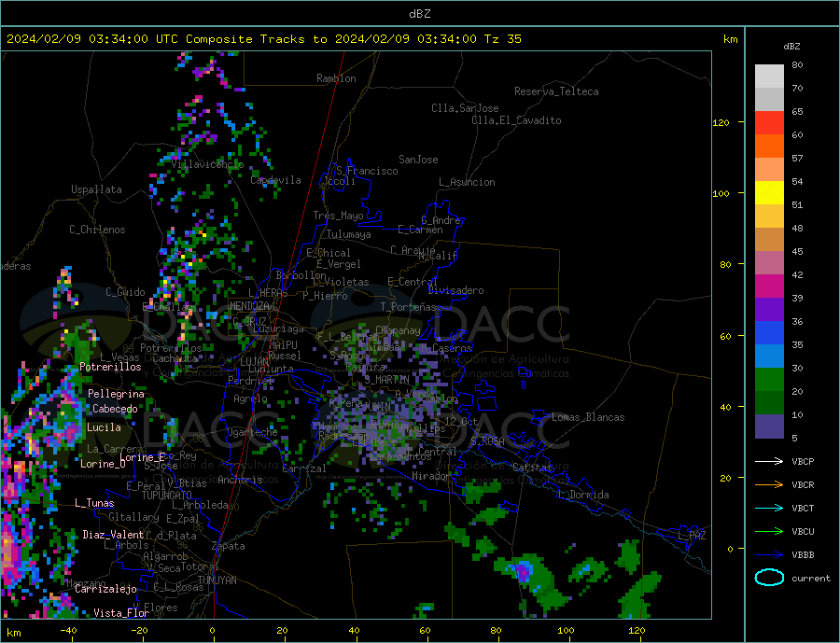
Task: Click the pink 'Pellegrina' label
Action: pyautogui.click(x=117, y=394)
